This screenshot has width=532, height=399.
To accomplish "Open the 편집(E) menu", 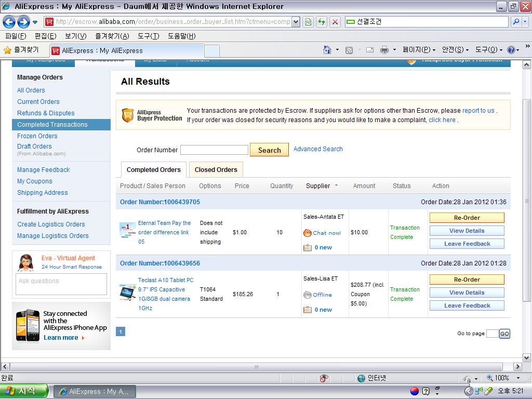I will [46, 36].
